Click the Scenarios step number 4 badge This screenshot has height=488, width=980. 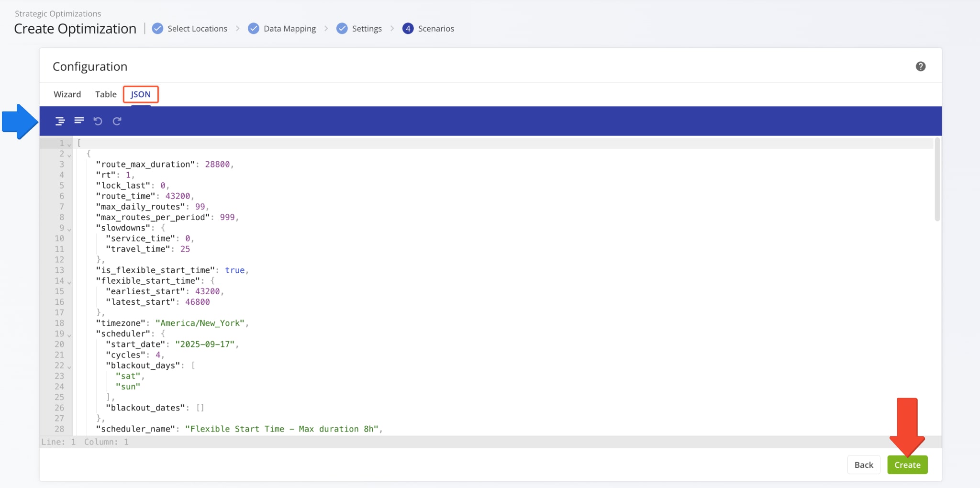(408, 29)
